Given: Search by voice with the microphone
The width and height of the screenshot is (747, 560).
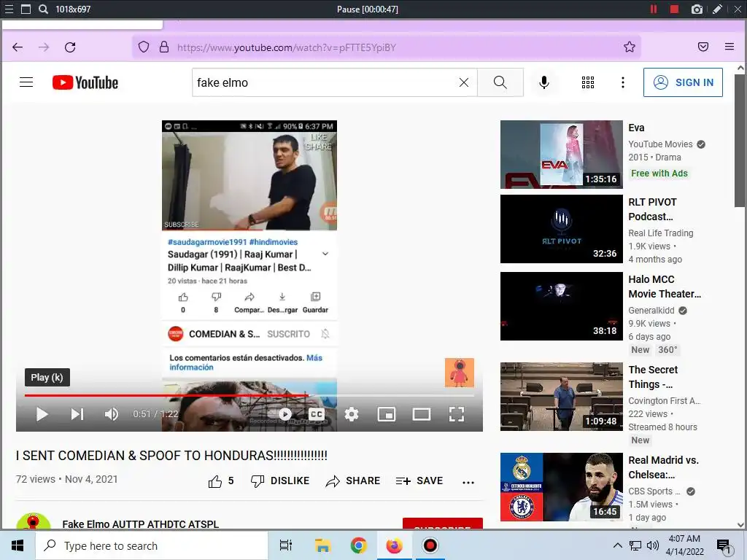Looking at the screenshot, I should [x=544, y=82].
